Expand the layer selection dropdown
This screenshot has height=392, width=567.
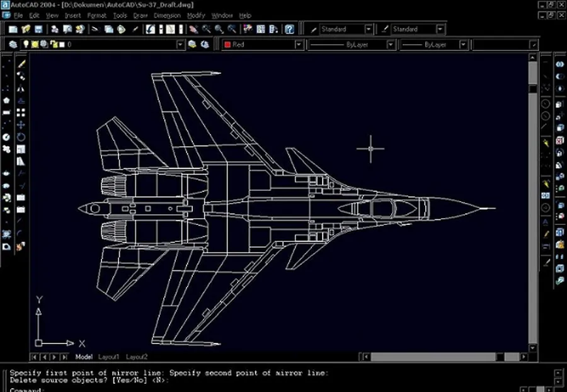pos(181,45)
